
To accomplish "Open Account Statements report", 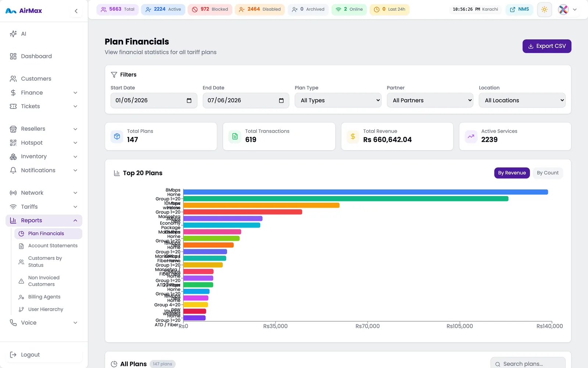I will pyautogui.click(x=48, y=246).
